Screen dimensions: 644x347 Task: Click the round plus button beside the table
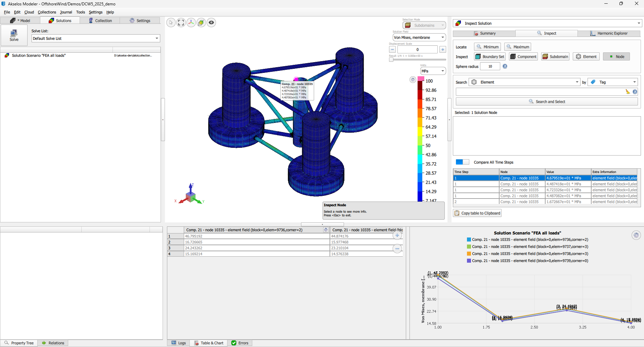click(x=397, y=235)
